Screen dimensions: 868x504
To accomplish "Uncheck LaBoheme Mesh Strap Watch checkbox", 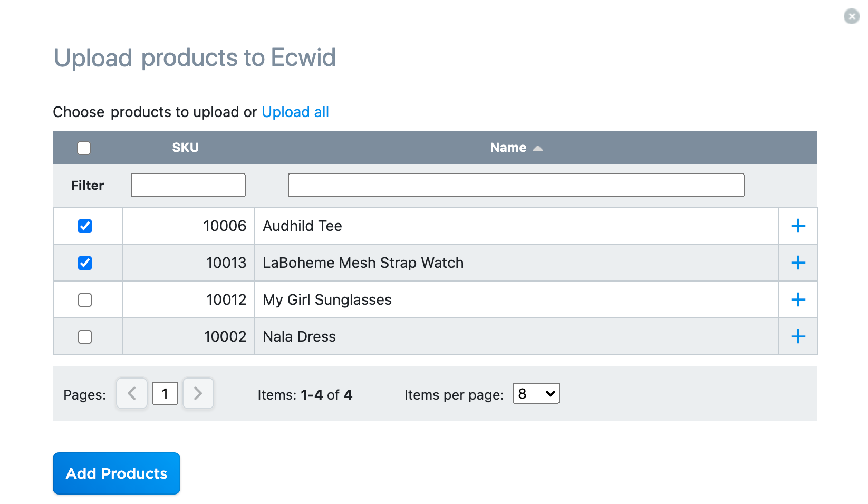I will [85, 263].
